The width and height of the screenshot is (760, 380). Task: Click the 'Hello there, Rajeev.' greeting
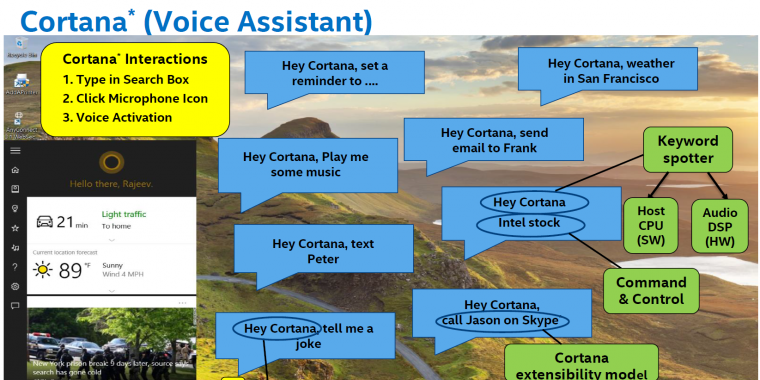[111, 184]
